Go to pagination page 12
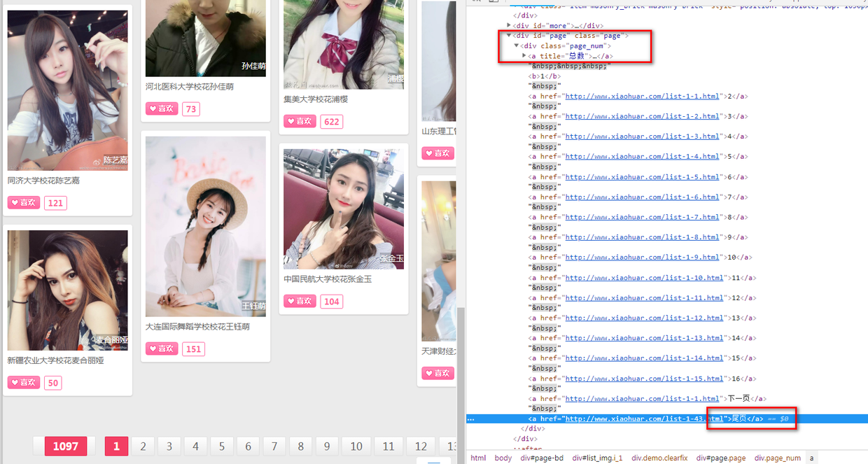 point(421,447)
